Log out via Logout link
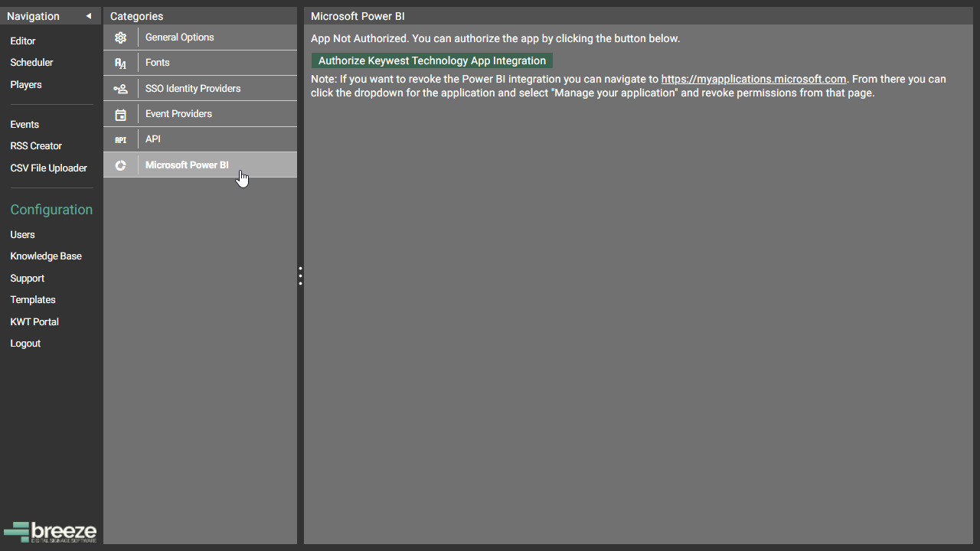 pos(25,344)
